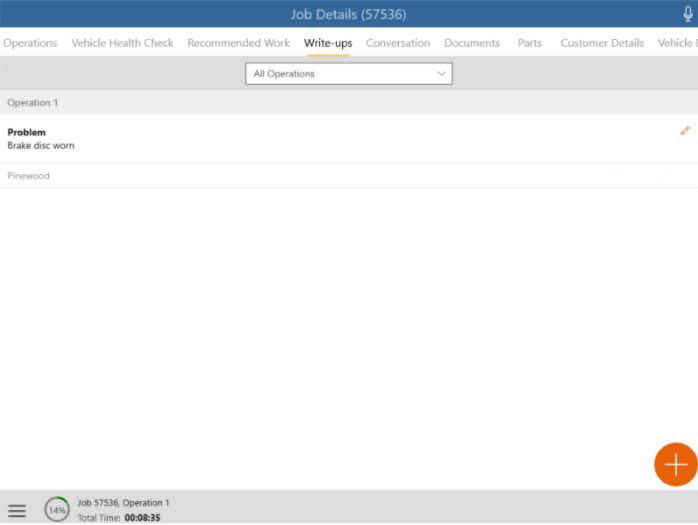Click the 14% progress circle
The width and height of the screenshot is (698, 525).
coord(57,509)
